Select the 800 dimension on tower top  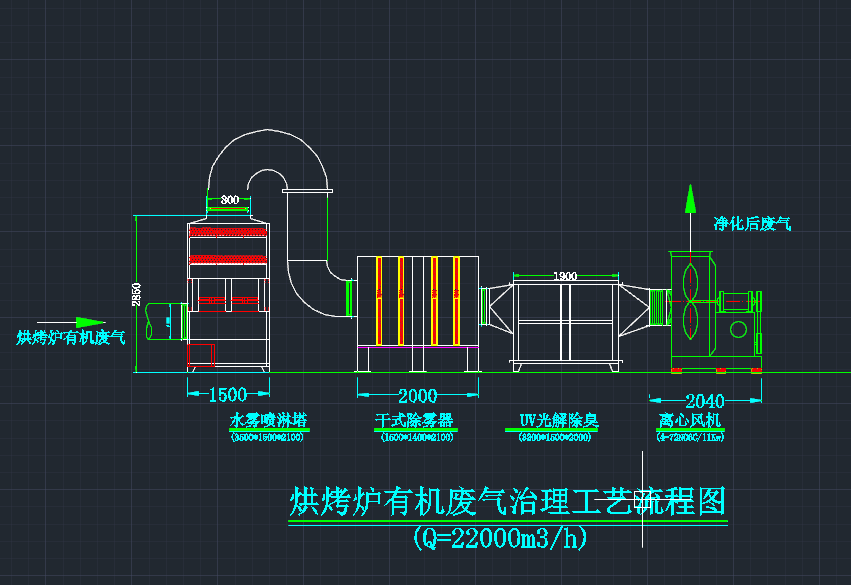point(230,200)
